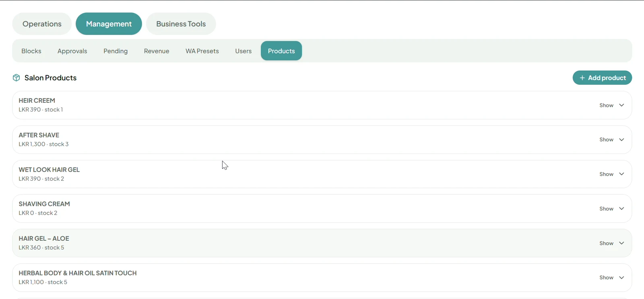
Task: Click the Add product button label
Action: [x=607, y=78]
